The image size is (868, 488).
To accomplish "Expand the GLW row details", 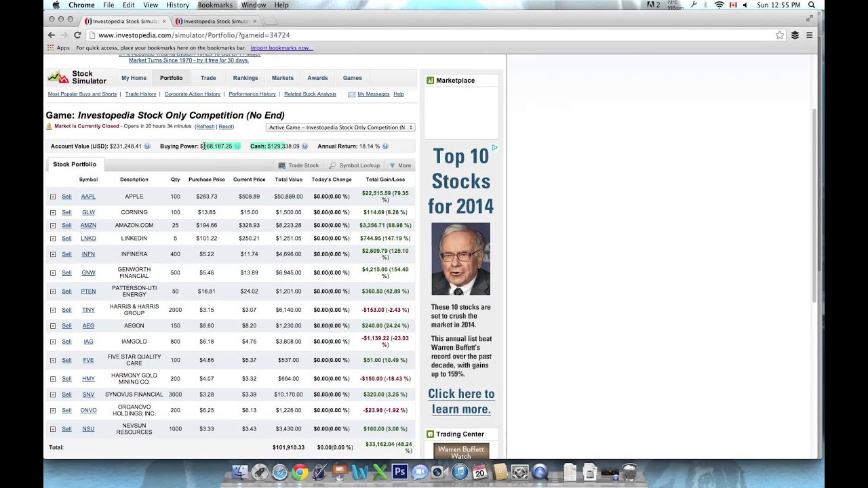I will click(52, 212).
